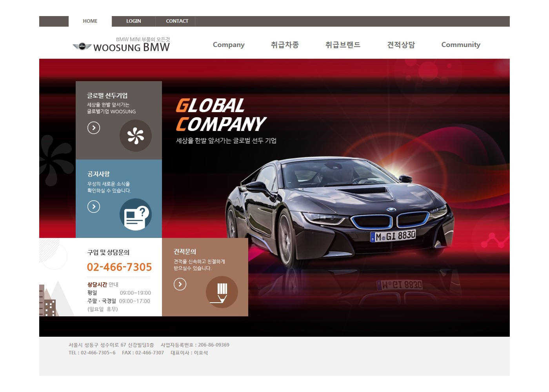Click the MINI winged logo icon
The image size is (549, 392).
(x=82, y=47)
